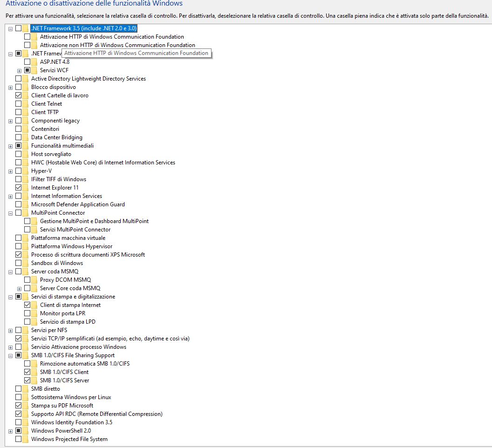Uncheck Stampa su PDF Microsoft
This screenshot has height=448, width=492.
[x=19, y=405]
